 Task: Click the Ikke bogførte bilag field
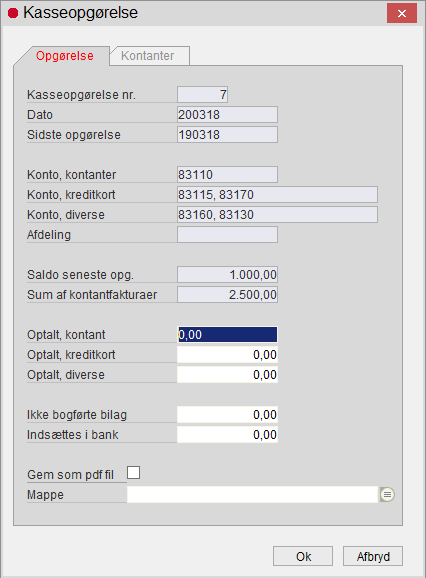pos(227,415)
